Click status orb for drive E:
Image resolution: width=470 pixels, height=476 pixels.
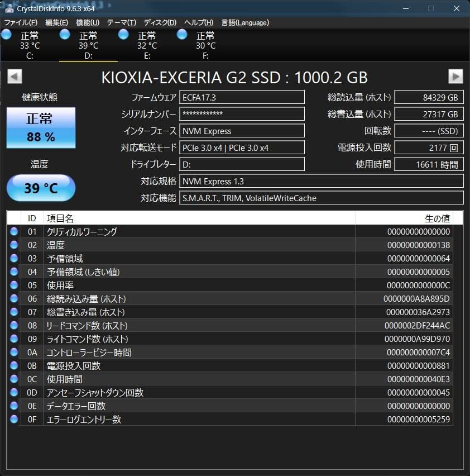[123, 35]
